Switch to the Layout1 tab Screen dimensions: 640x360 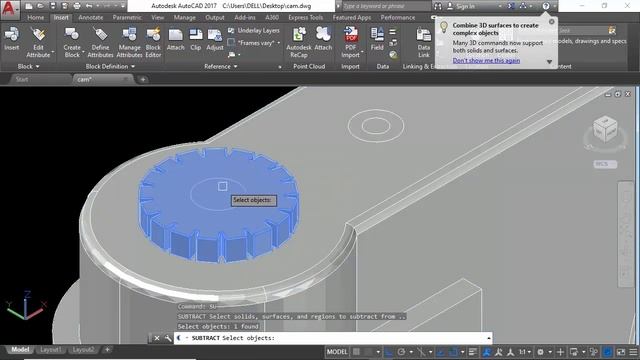coord(51,350)
